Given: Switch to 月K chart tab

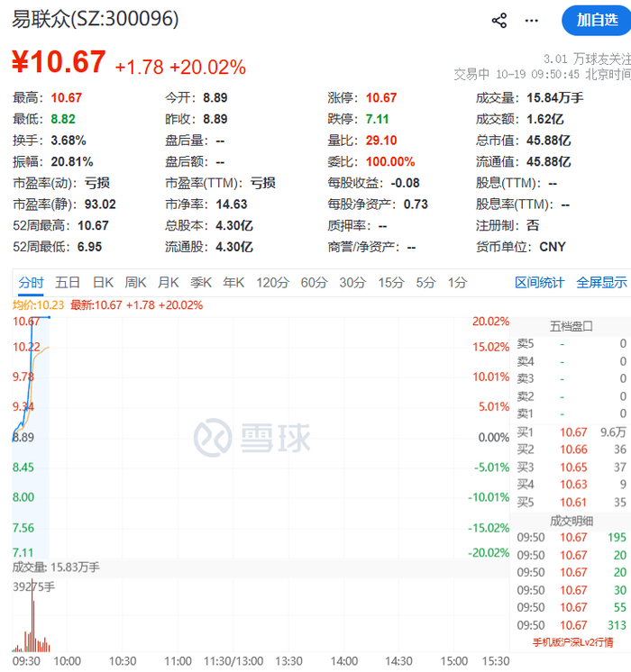Looking at the screenshot, I should coord(169,283).
